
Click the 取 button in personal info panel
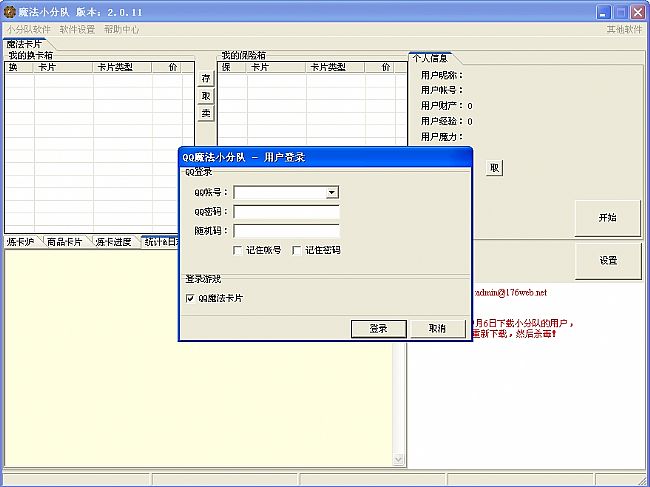click(x=494, y=167)
